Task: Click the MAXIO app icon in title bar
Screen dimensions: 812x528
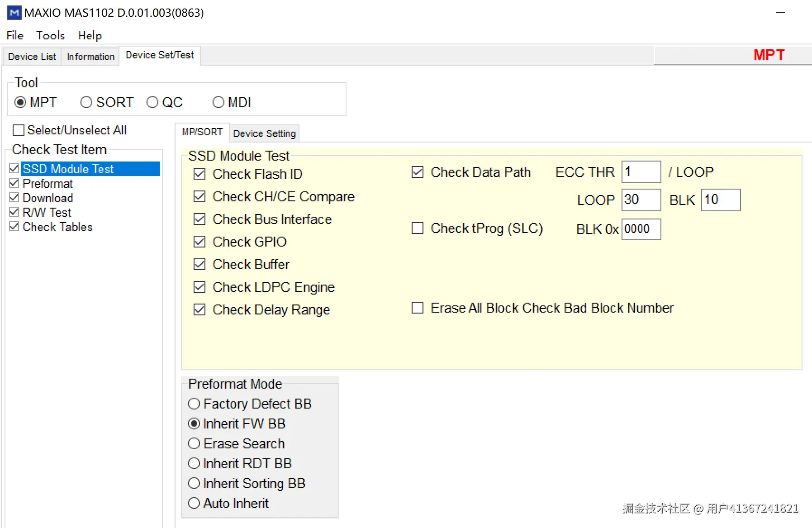Action: 14,13
